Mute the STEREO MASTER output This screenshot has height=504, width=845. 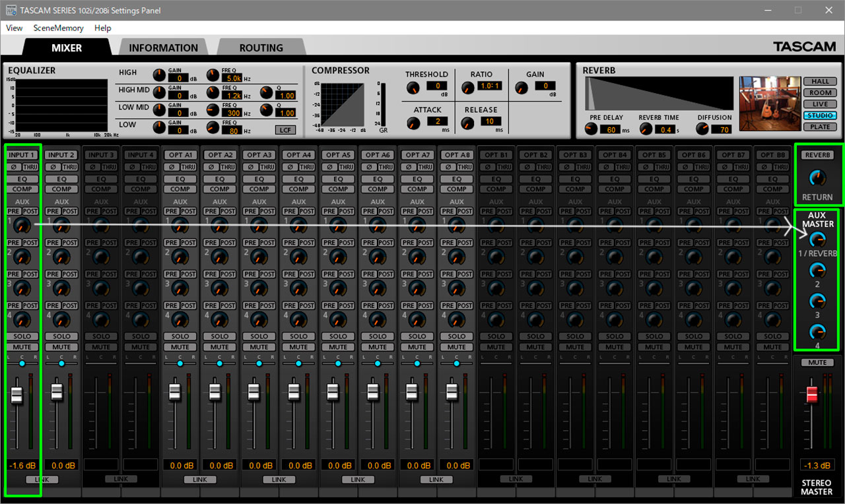pyautogui.click(x=817, y=363)
